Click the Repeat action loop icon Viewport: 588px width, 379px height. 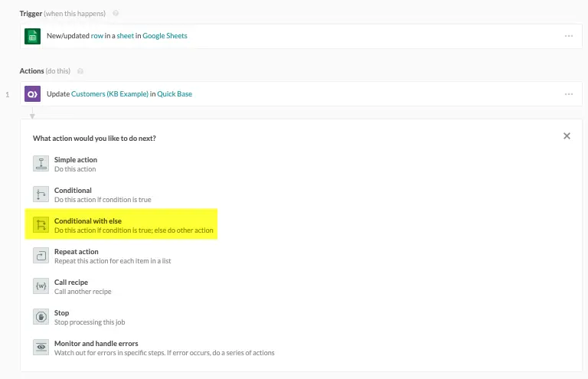41,256
